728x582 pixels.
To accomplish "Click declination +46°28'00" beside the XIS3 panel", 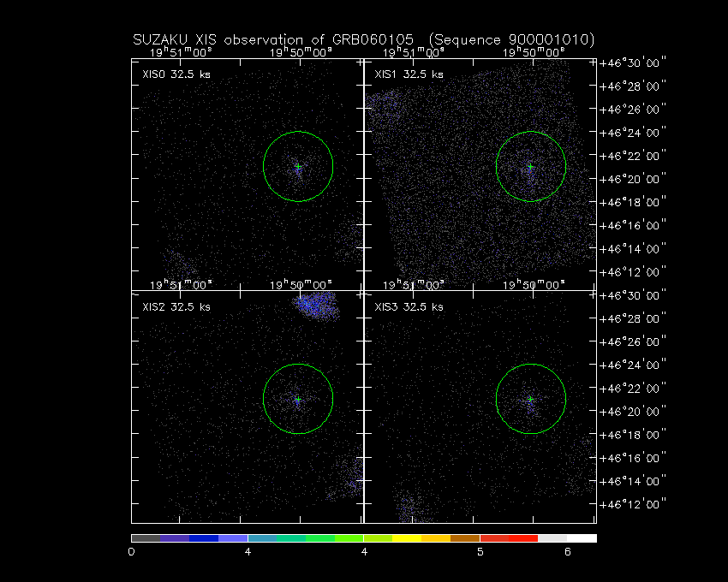I will [633, 319].
